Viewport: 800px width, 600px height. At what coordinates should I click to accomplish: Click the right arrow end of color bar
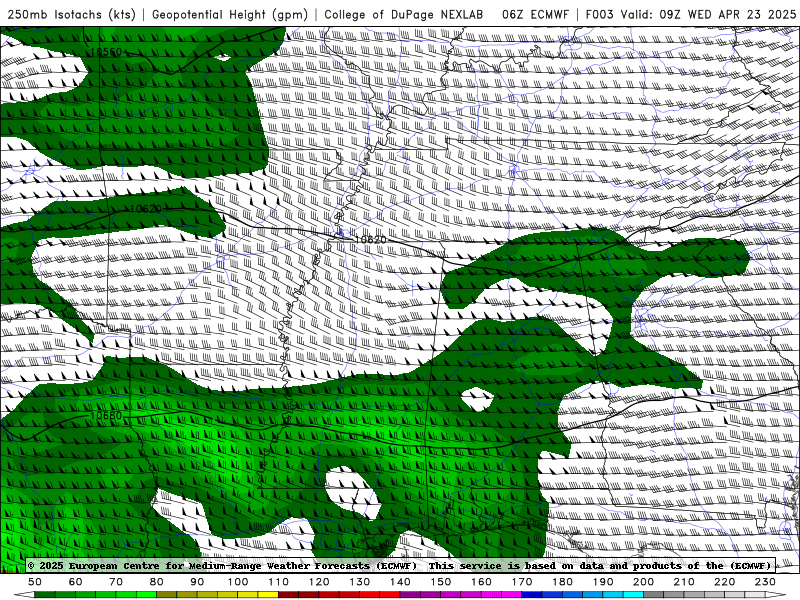coord(776,595)
